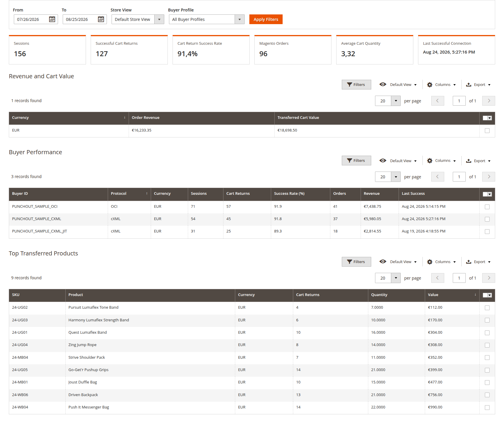Viewport: 504px width, 432px height.
Task: Click the Magento Orders summary card
Action: point(293,50)
